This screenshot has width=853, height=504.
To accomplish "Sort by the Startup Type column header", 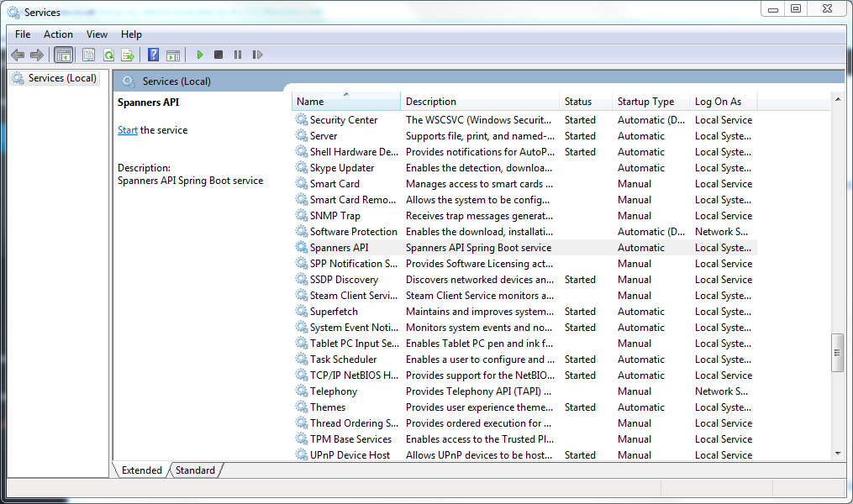I will pos(650,101).
